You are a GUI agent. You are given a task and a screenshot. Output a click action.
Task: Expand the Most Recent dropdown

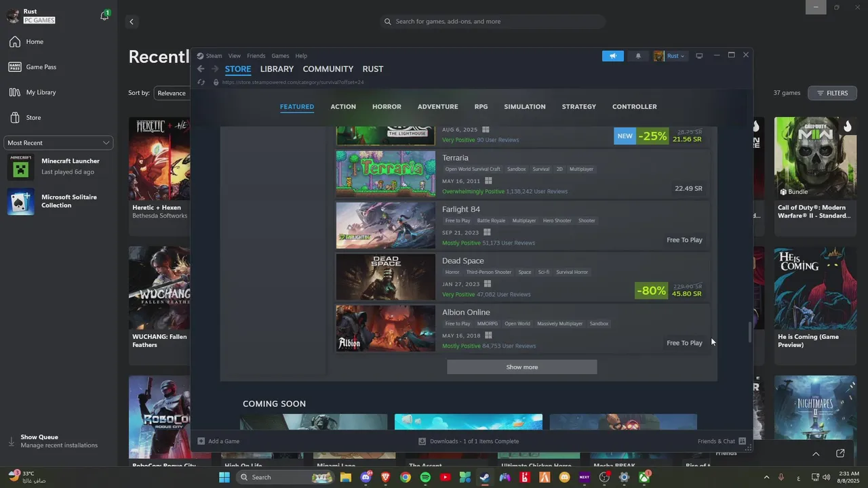click(x=58, y=143)
